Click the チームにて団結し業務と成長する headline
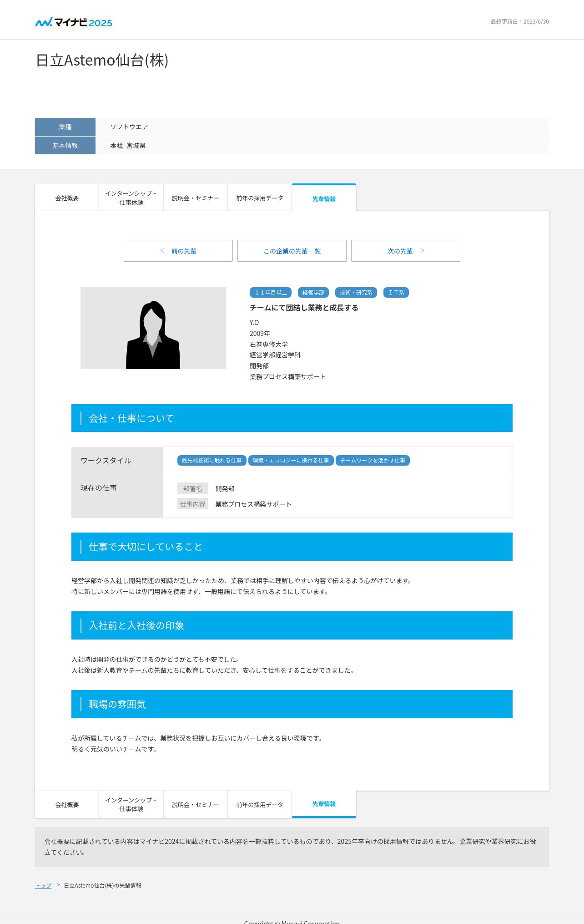Screen dimensions: 584x924 coord(304,308)
